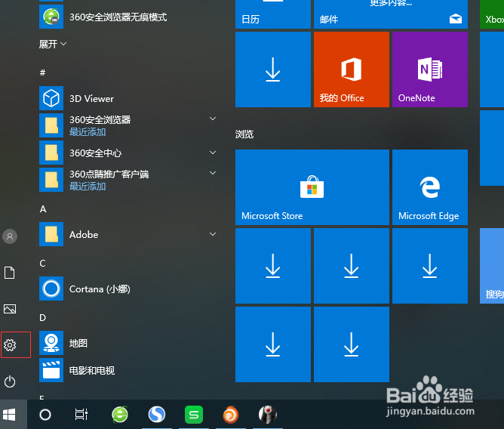Click 展开 to expand recent list
The height and width of the screenshot is (429, 504).
pos(53,44)
